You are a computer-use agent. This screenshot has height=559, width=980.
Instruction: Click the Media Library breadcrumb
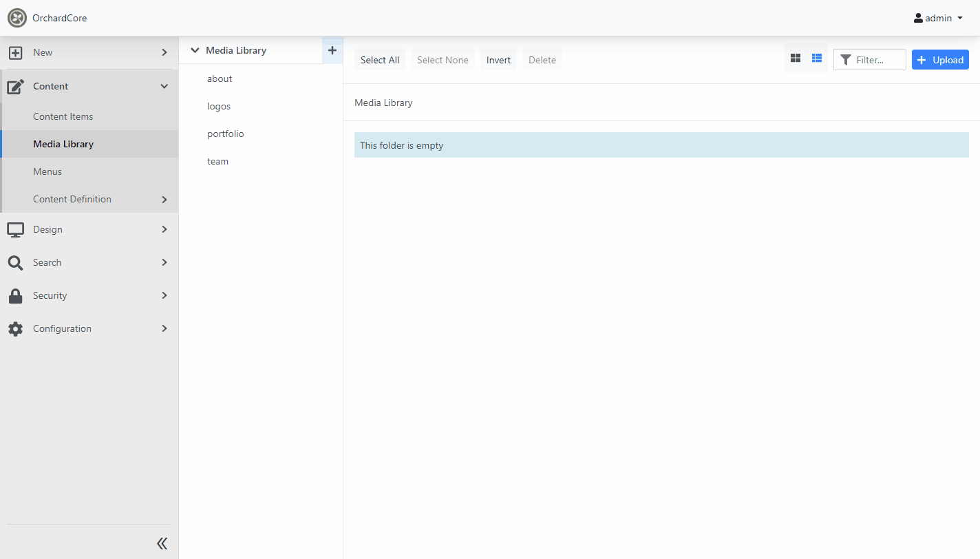(x=383, y=103)
